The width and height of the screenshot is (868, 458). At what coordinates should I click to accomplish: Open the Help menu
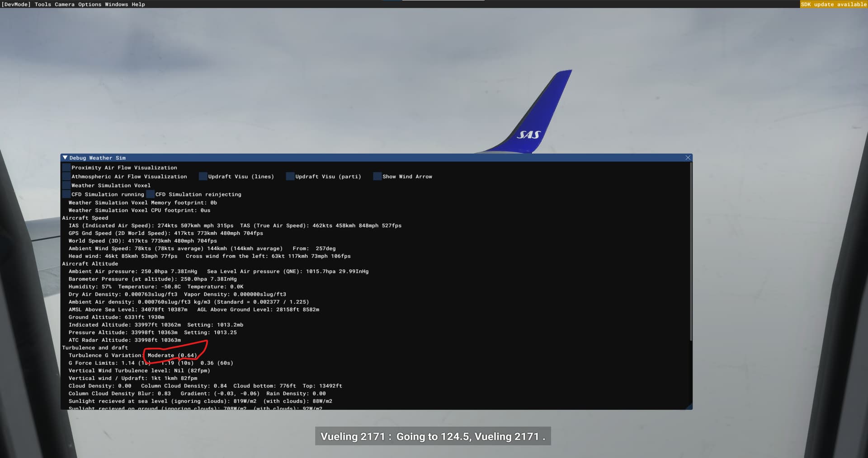138,5
